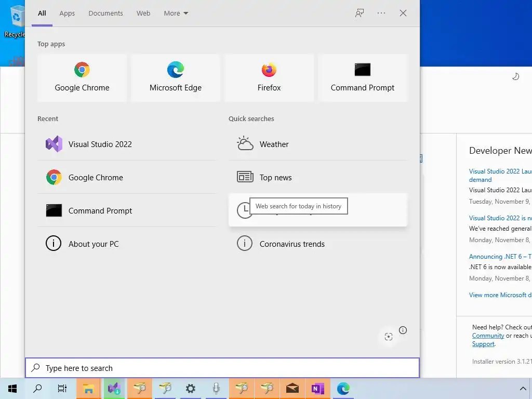Image resolution: width=532 pixels, height=399 pixels.
Task: Click the Windows Start button
Action: coord(12,389)
